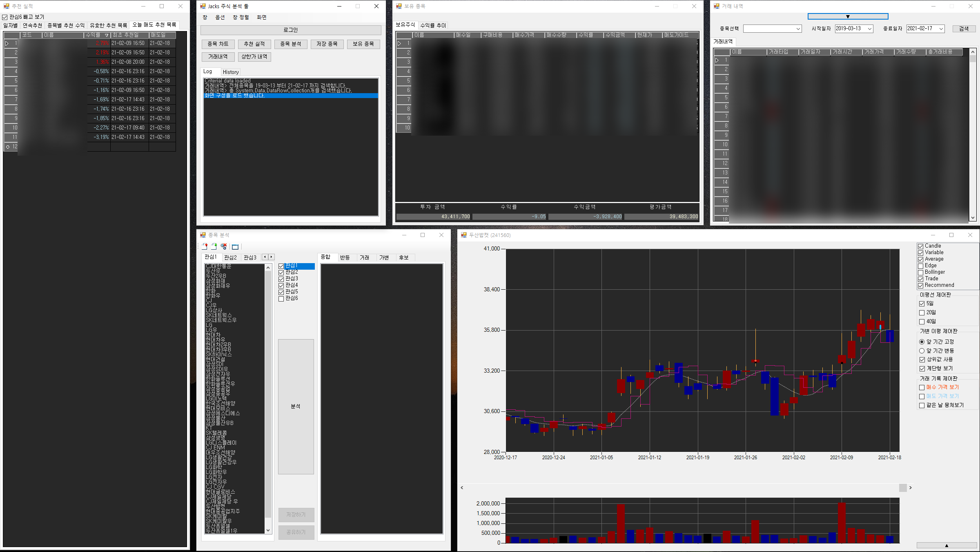This screenshot has height=552, width=980.
Task: Click the 거래 내역 grid scroll-up arrow
Action: pyautogui.click(x=973, y=52)
